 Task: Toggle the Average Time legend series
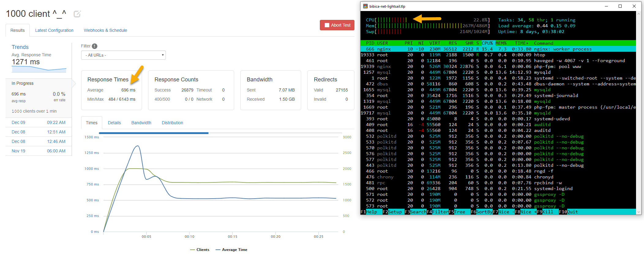(231, 250)
